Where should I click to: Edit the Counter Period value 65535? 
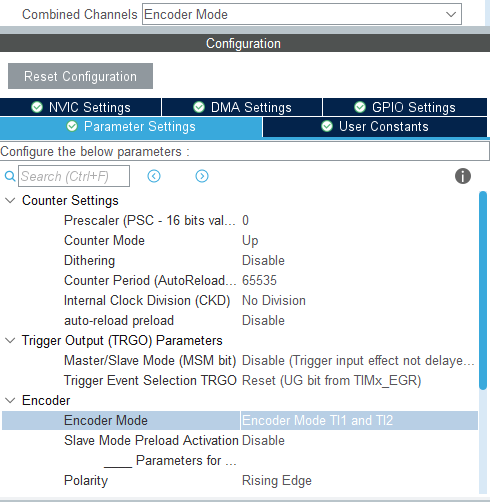(259, 280)
